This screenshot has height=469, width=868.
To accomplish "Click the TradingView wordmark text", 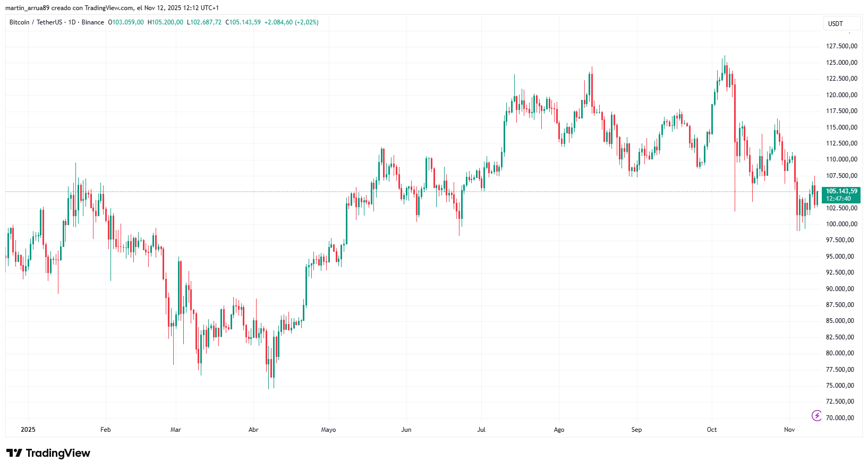I will point(58,453).
